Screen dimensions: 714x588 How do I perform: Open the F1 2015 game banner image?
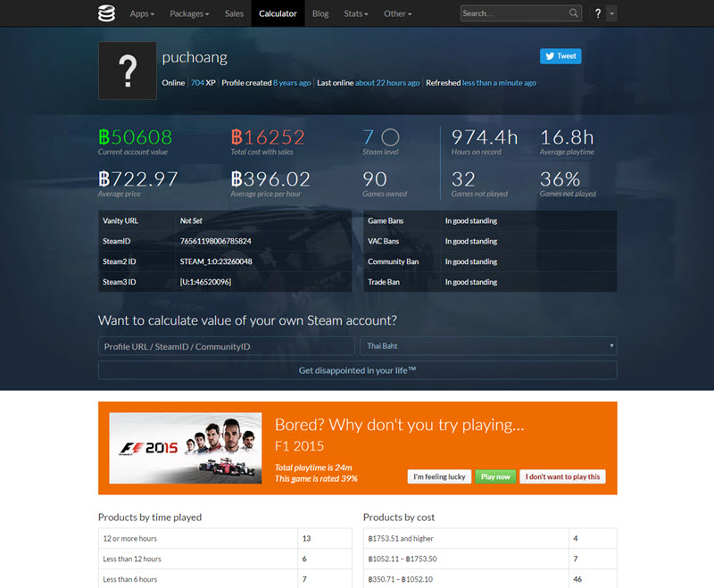186,448
